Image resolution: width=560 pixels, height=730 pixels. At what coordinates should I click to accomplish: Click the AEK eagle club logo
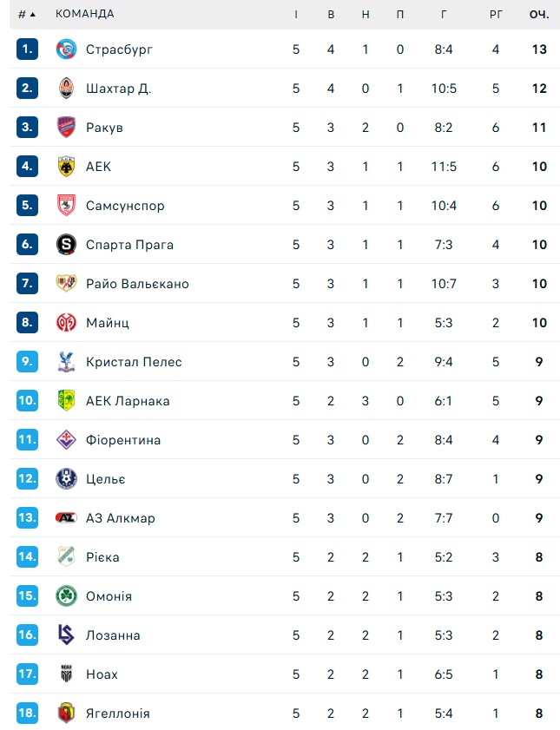click(x=66, y=167)
